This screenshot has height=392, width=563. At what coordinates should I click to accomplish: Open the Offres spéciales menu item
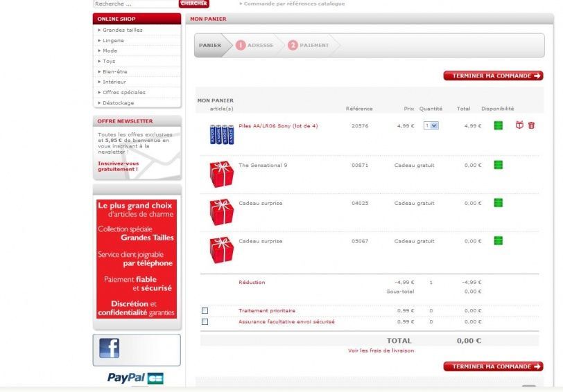123,92
